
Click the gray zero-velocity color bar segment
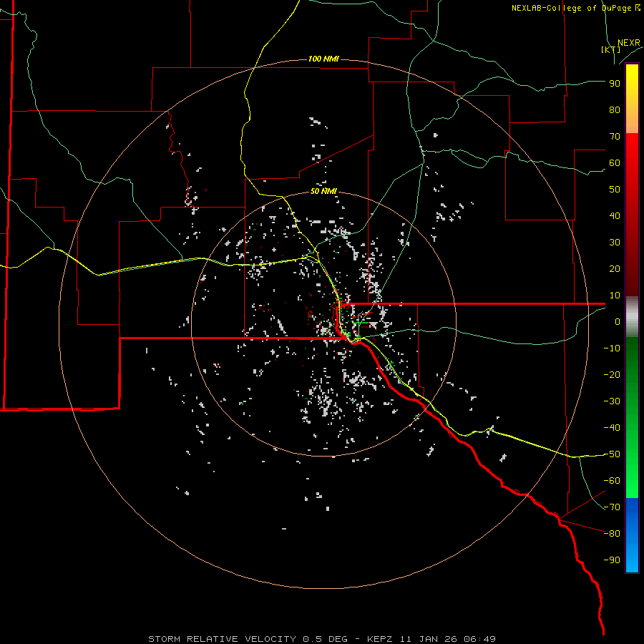tap(632, 317)
